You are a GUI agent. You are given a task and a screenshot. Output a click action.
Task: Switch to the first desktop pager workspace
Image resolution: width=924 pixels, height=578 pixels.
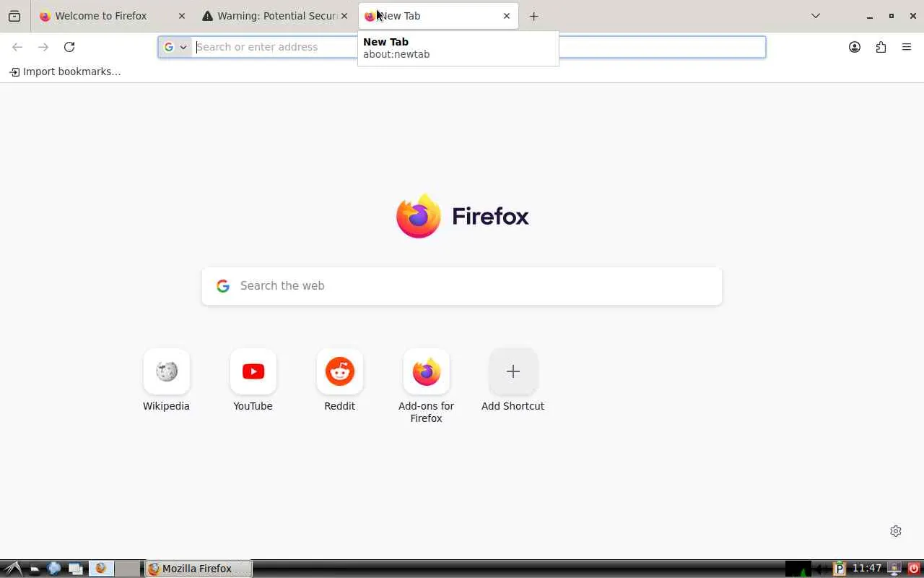(101, 569)
